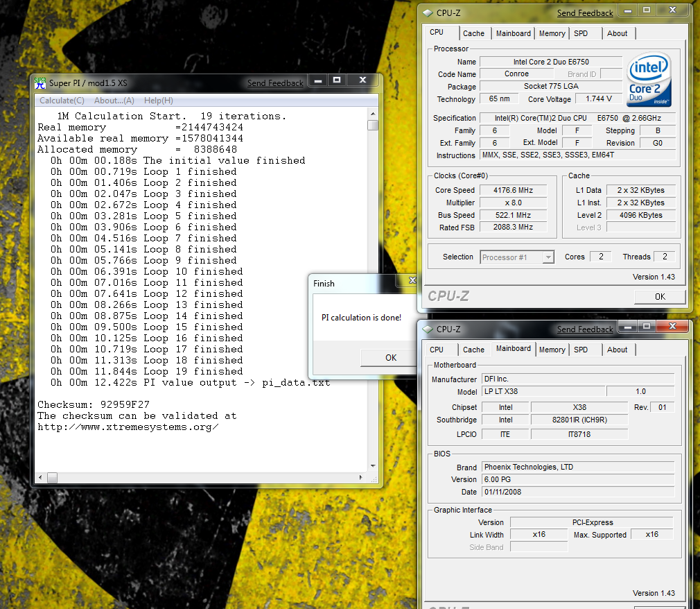Image resolution: width=700 pixels, height=609 pixels.
Task: Click the xtremesystems.org URL text in Super PI
Action: click(x=128, y=427)
